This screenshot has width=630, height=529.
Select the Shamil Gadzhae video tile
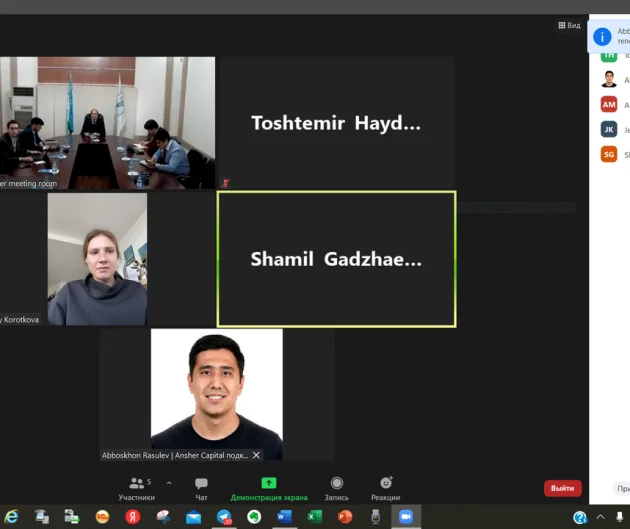tap(336, 259)
